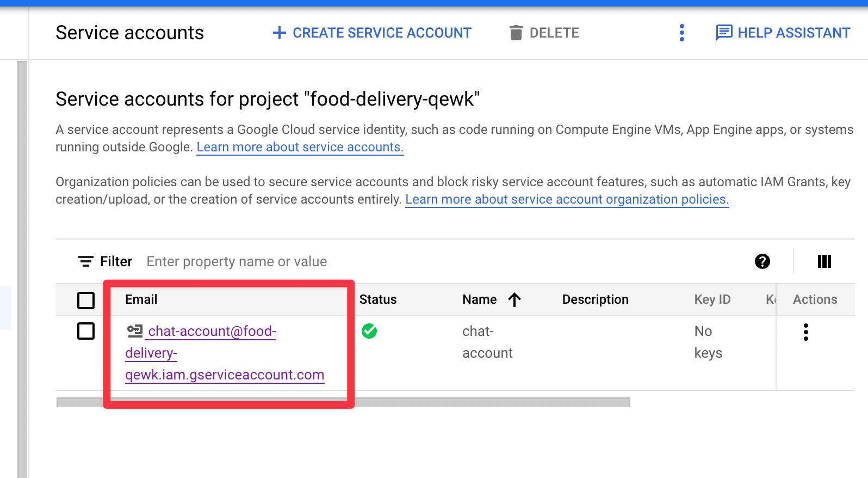This screenshot has width=868, height=478.
Task: Open the chat-account service account email link
Action: 225,353
